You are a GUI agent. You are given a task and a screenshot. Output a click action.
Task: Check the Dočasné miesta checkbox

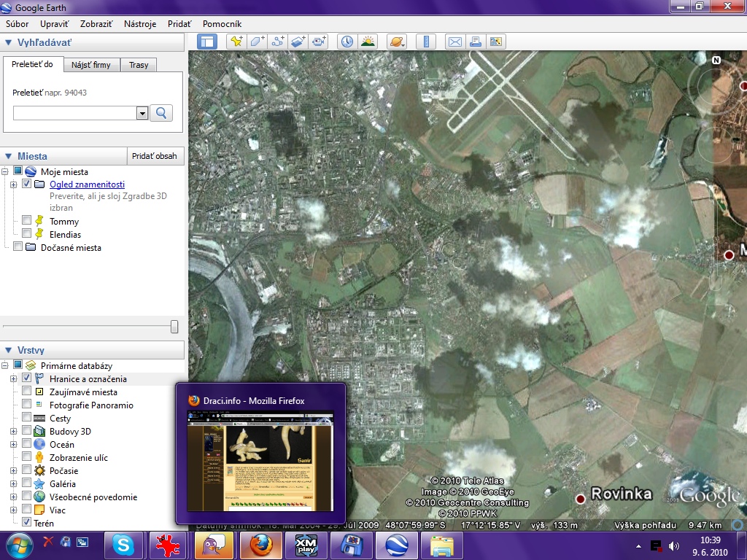(x=18, y=246)
